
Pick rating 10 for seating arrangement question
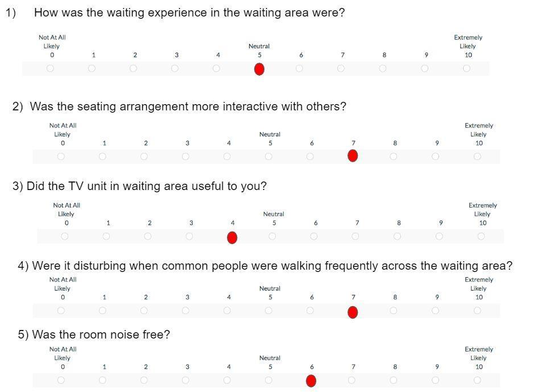pyautogui.click(x=477, y=156)
